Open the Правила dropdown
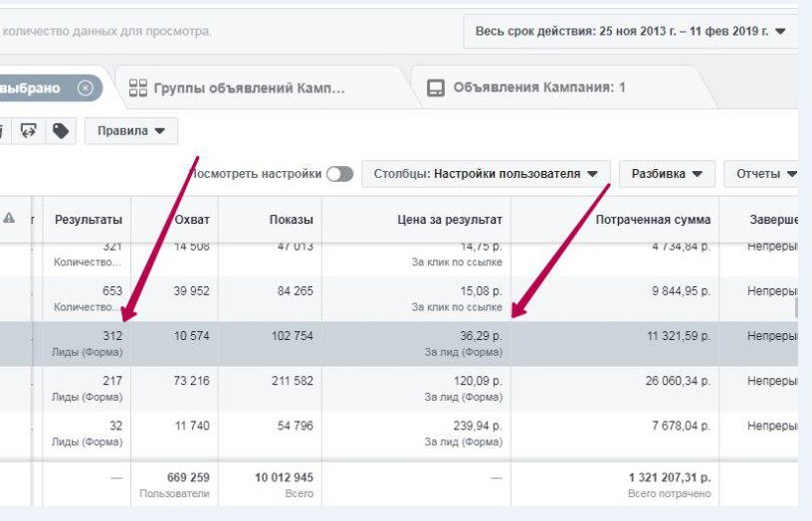The width and height of the screenshot is (812, 521). 131,131
